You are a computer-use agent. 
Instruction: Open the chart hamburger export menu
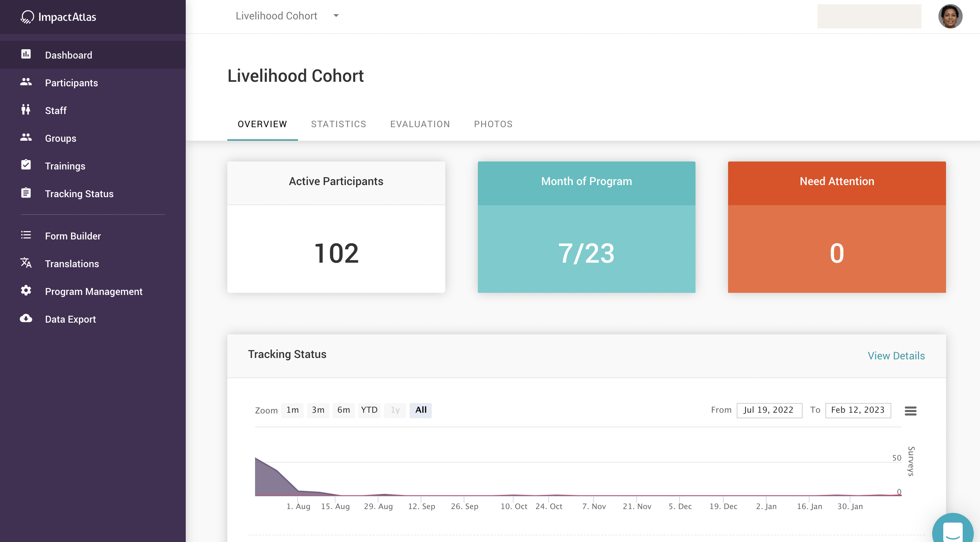point(910,411)
